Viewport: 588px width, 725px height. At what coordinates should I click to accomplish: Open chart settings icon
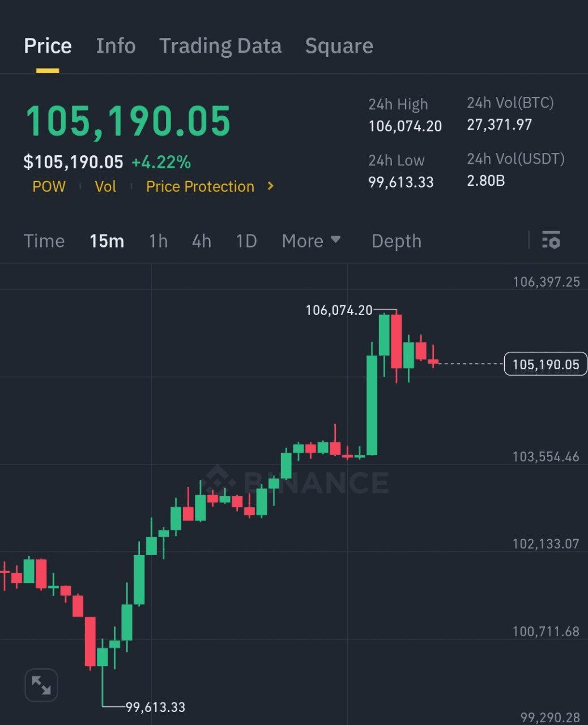pos(551,241)
